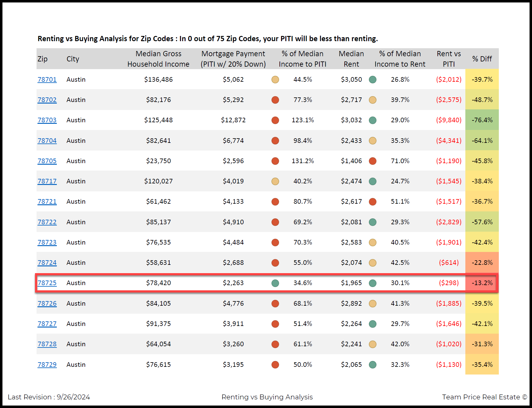Click the % Diff column header
The image size is (532, 408).
(x=482, y=59)
